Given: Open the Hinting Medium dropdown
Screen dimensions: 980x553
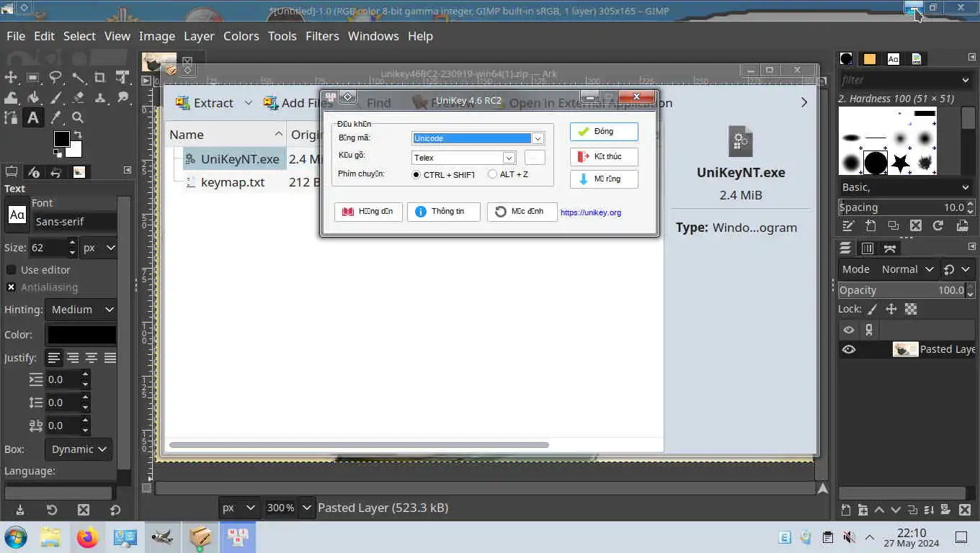Looking at the screenshot, I should tap(80, 310).
